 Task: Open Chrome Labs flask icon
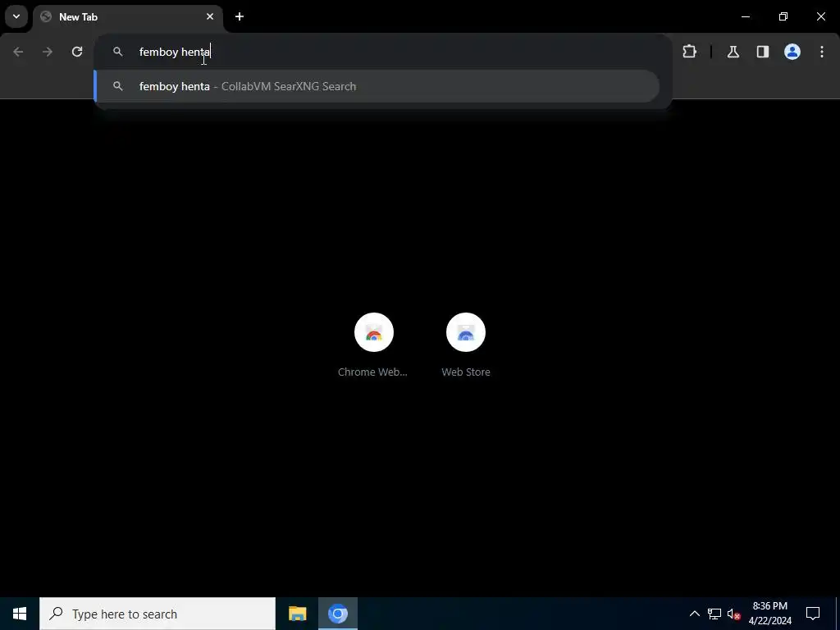coord(733,52)
